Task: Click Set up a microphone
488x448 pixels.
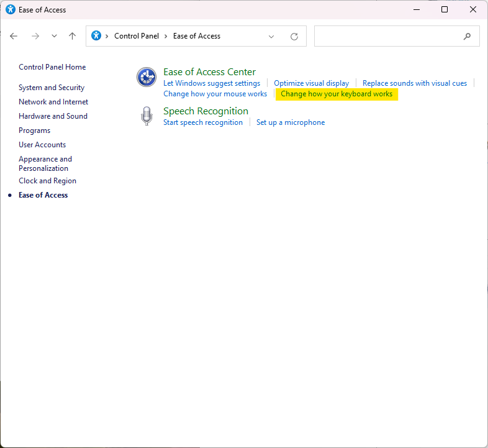Action: [x=291, y=122]
